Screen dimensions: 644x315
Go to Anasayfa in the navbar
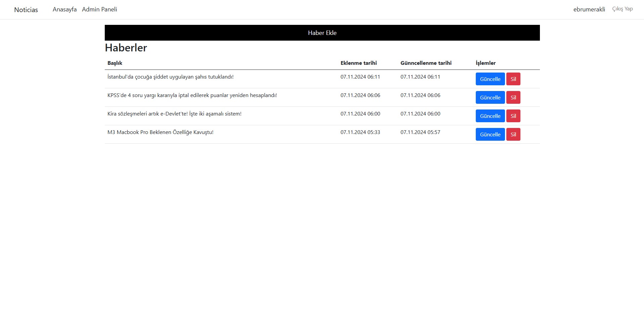[x=64, y=9]
